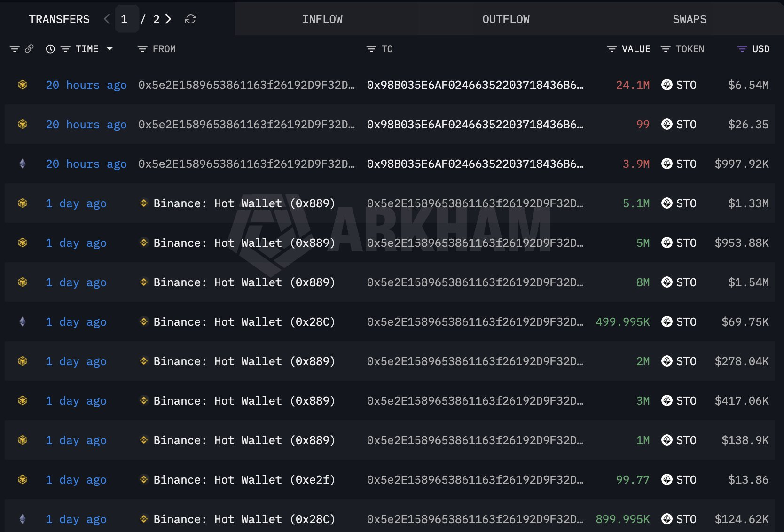
Task: Click the filter icon left of the link icon
Action: point(15,49)
